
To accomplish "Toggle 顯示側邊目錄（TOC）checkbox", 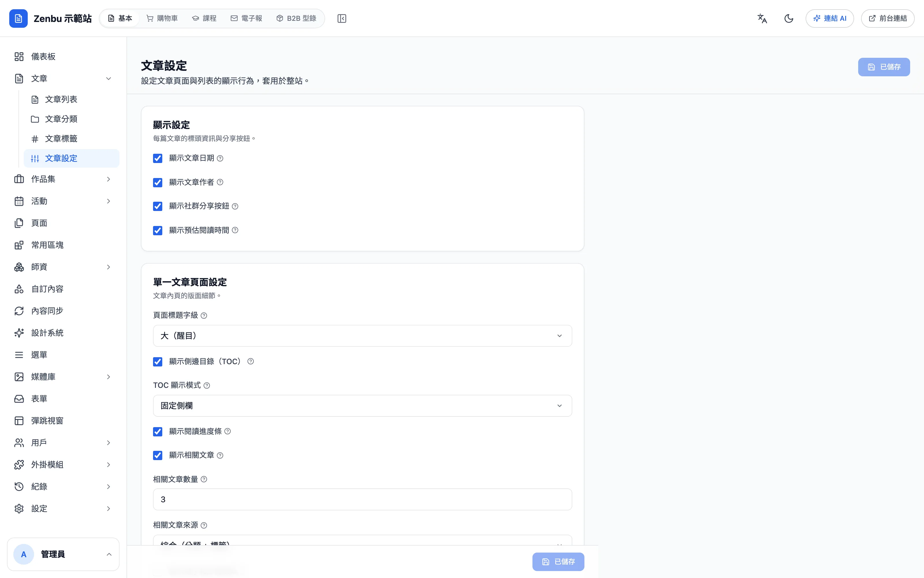I will pos(158,362).
